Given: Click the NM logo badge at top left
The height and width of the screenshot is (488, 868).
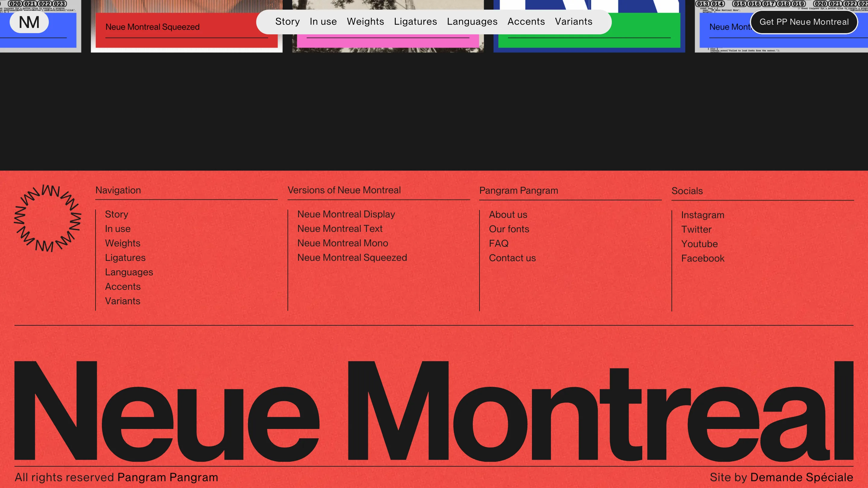Looking at the screenshot, I should click(x=29, y=22).
